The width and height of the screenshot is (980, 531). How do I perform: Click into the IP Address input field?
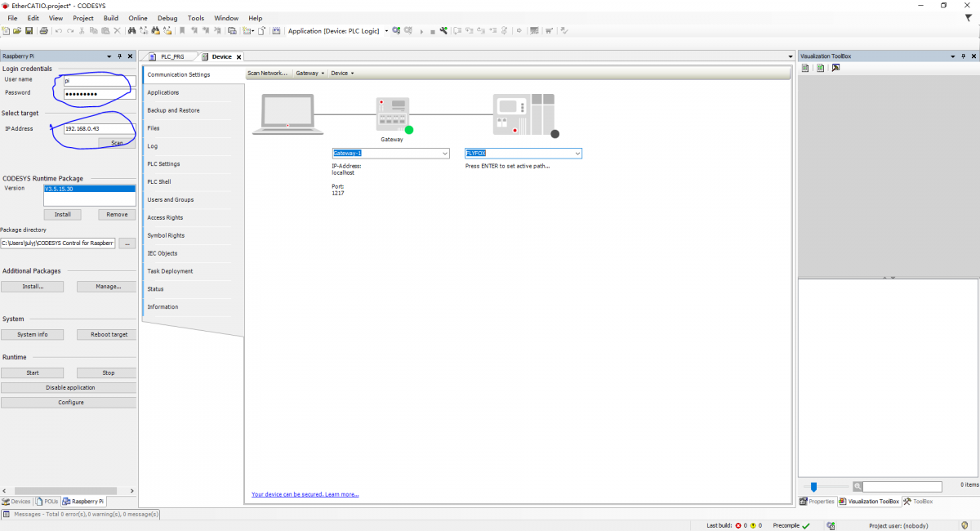pos(98,128)
